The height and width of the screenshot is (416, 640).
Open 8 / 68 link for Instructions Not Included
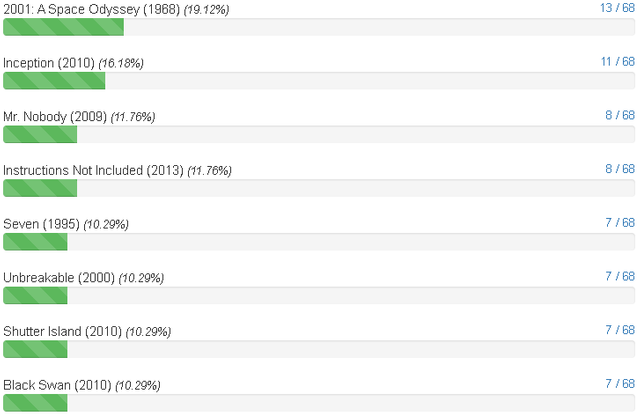pyautogui.click(x=620, y=169)
